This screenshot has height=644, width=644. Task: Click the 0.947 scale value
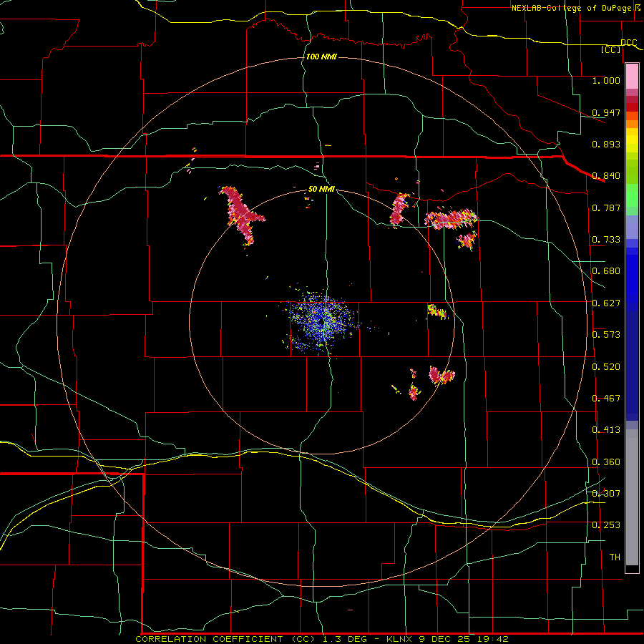pyautogui.click(x=606, y=112)
